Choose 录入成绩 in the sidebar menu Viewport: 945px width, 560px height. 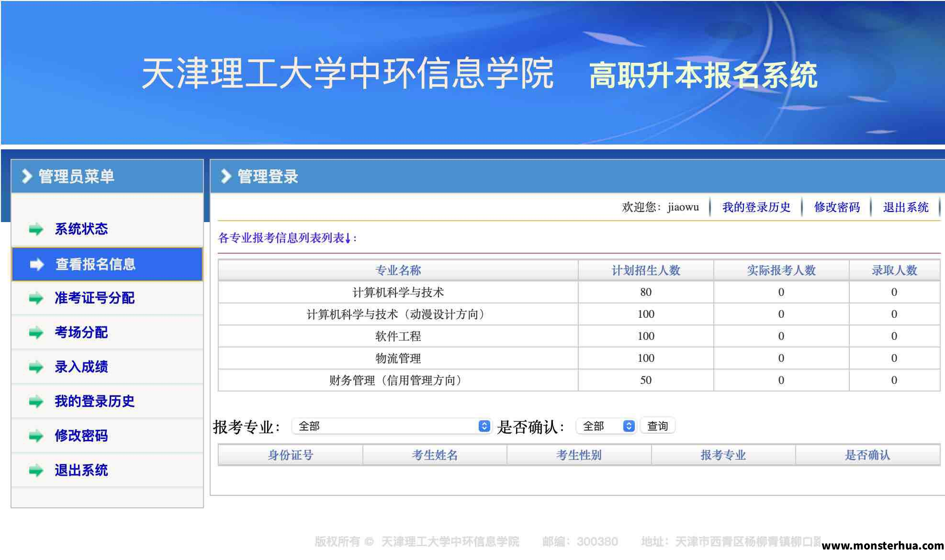point(81,367)
